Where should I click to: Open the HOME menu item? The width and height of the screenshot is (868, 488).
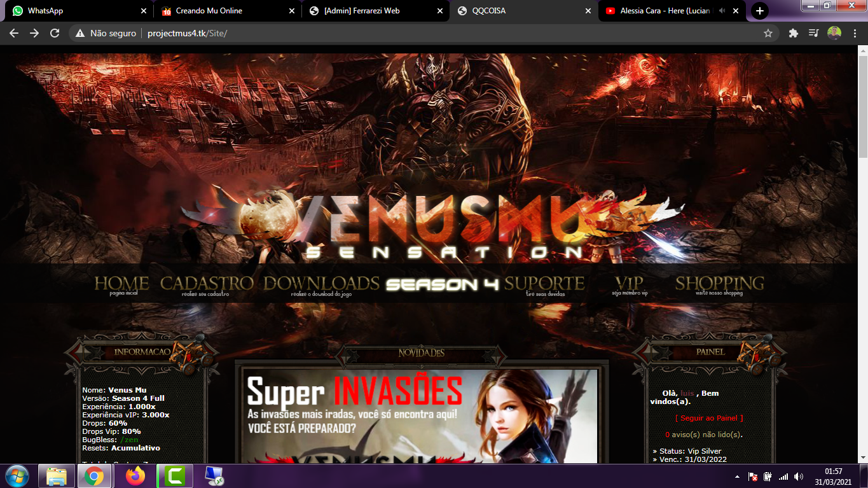pyautogui.click(x=122, y=284)
